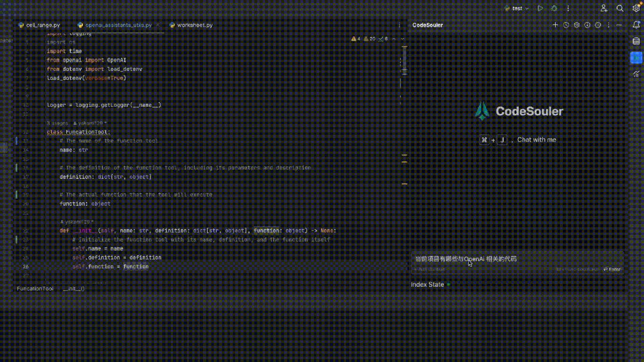Click __init__() in the breadcrumb
Screen dimensions: 644x362
[74, 289]
